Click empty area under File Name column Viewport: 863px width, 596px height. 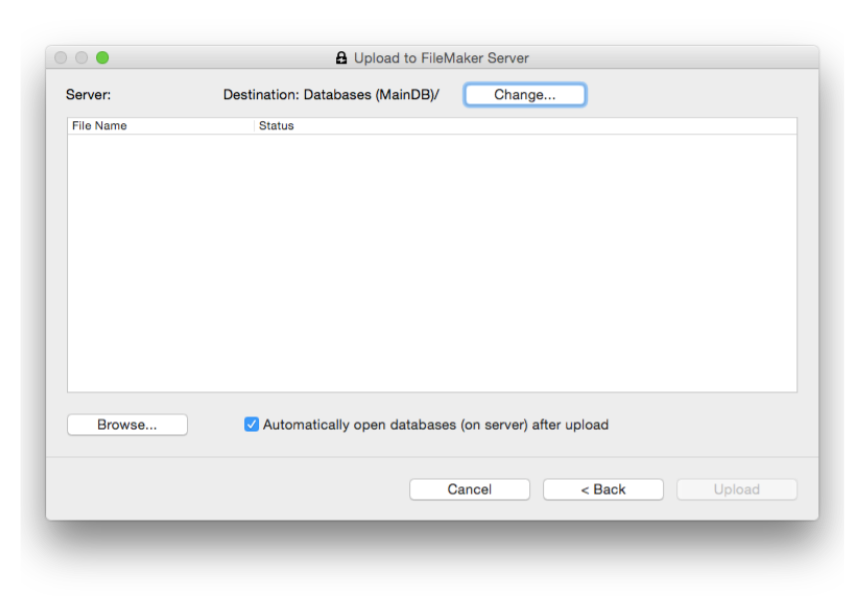[160, 260]
